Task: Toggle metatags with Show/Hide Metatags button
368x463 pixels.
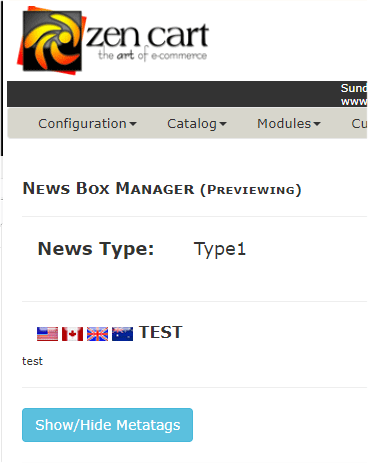Action: point(107,425)
